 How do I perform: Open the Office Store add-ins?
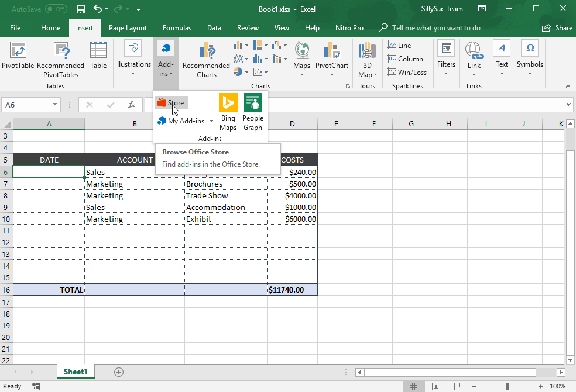pos(171,103)
